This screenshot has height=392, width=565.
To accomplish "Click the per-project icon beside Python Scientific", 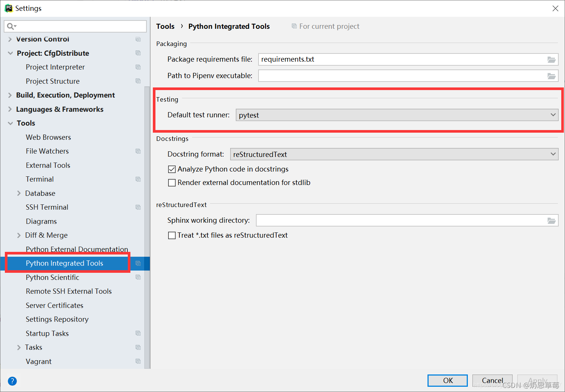I will [138, 277].
